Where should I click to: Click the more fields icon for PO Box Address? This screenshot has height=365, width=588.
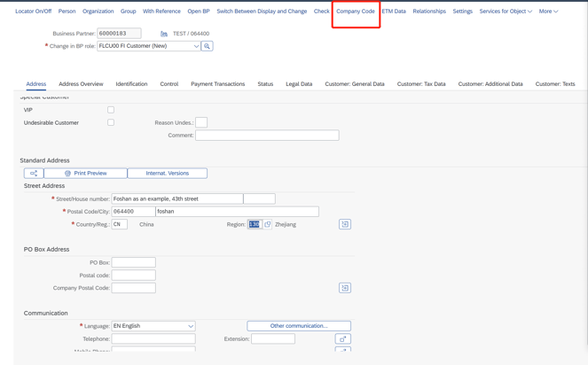(x=345, y=288)
